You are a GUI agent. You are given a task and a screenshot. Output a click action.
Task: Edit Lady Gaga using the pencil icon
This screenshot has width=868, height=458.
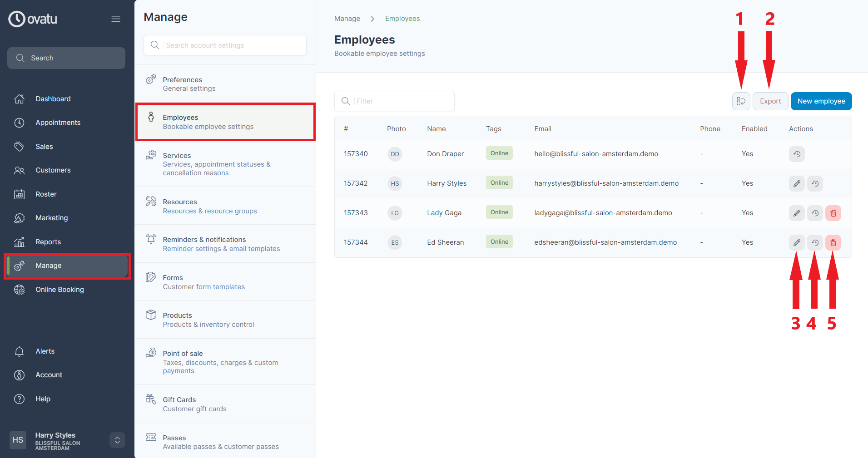tap(796, 213)
